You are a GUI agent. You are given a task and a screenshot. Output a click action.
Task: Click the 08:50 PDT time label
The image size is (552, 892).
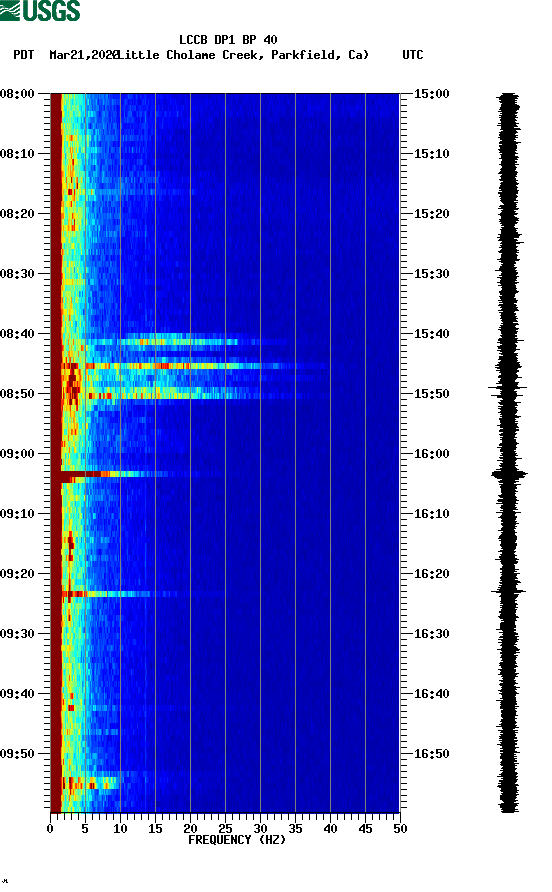[18, 394]
